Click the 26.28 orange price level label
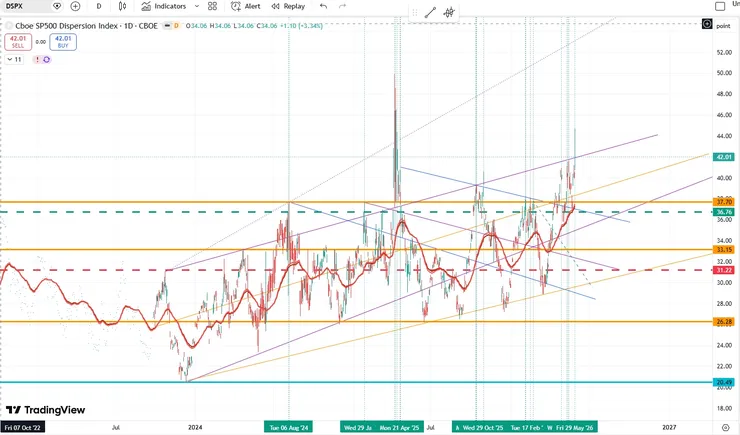This screenshot has height=435, width=740. pyautogui.click(x=724, y=322)
